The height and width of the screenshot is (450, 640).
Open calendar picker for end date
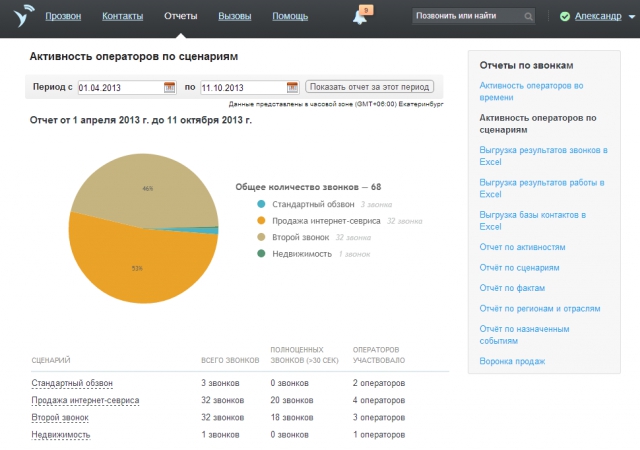[x=292, y=87]
